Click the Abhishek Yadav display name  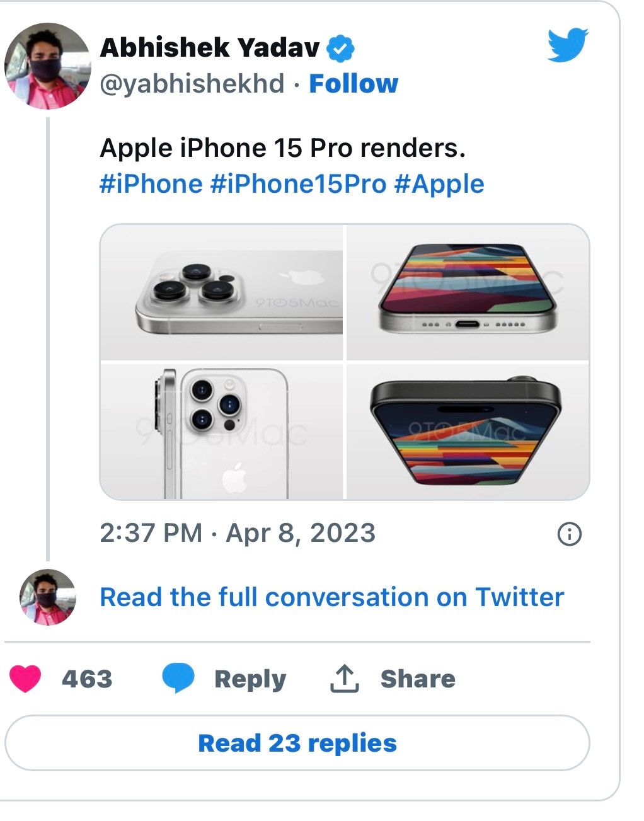point(210,48)
